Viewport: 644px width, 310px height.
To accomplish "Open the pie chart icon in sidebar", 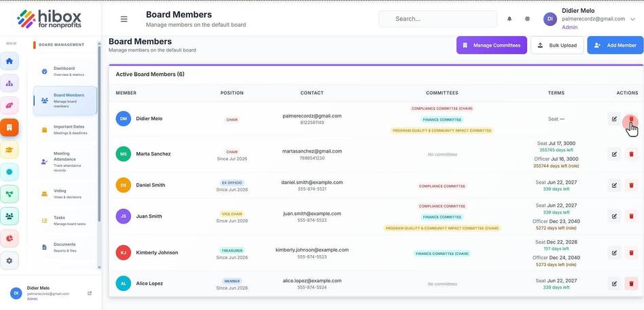I will (x=10, y=238).
